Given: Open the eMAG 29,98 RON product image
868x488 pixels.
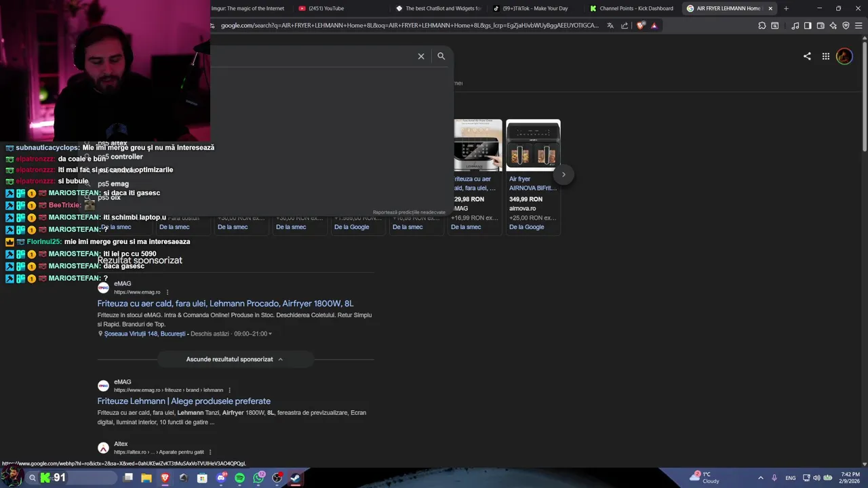Looking at the screenshot, I should tap(478, 145).
